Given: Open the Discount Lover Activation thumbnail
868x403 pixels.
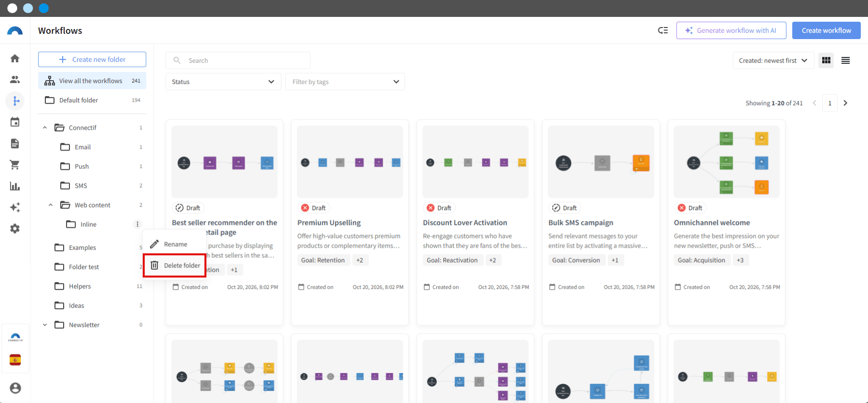Looking at the screenshot, I should [x=475, y=162].
